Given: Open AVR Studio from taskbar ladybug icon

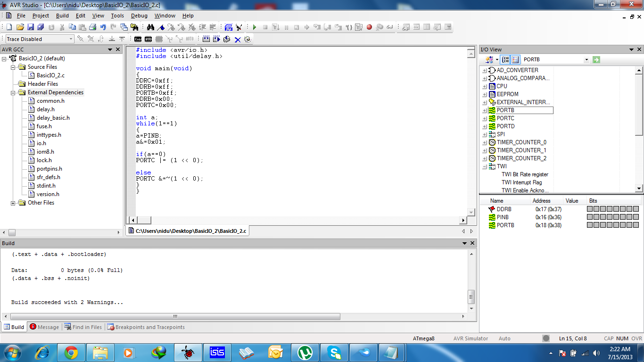Looking at the screenshot, I should point(188,352).
